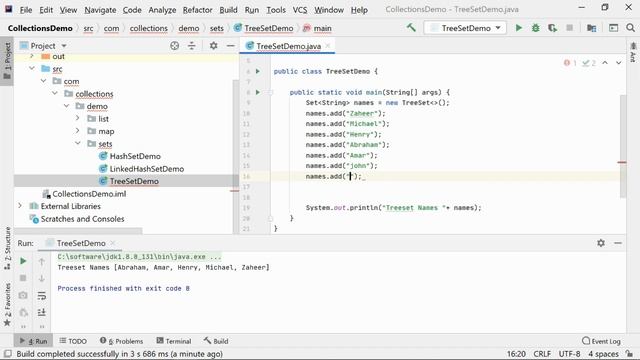Hide the Run tool window
The width and height of the screenshot is (640, 360).
(618, 243)
